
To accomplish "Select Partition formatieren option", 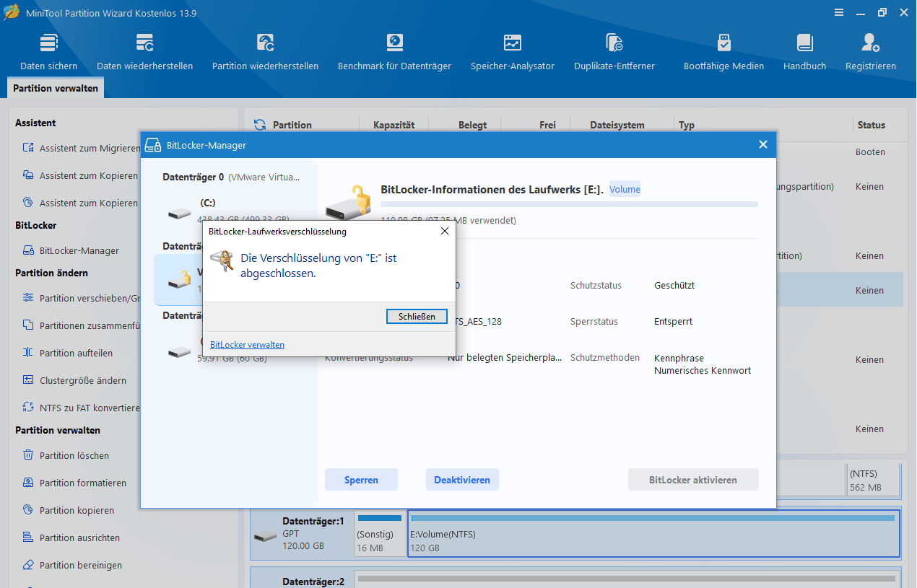I will 74,483.
